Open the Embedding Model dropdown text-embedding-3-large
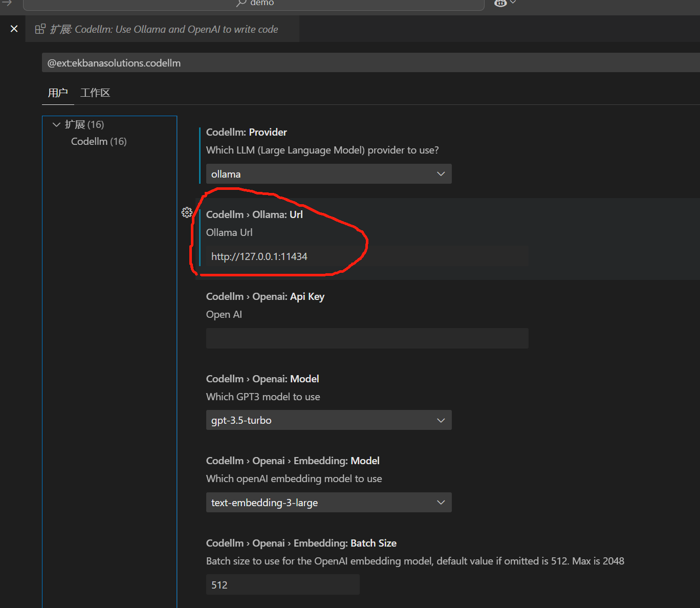The image size is (700, 608). point(329,503)
